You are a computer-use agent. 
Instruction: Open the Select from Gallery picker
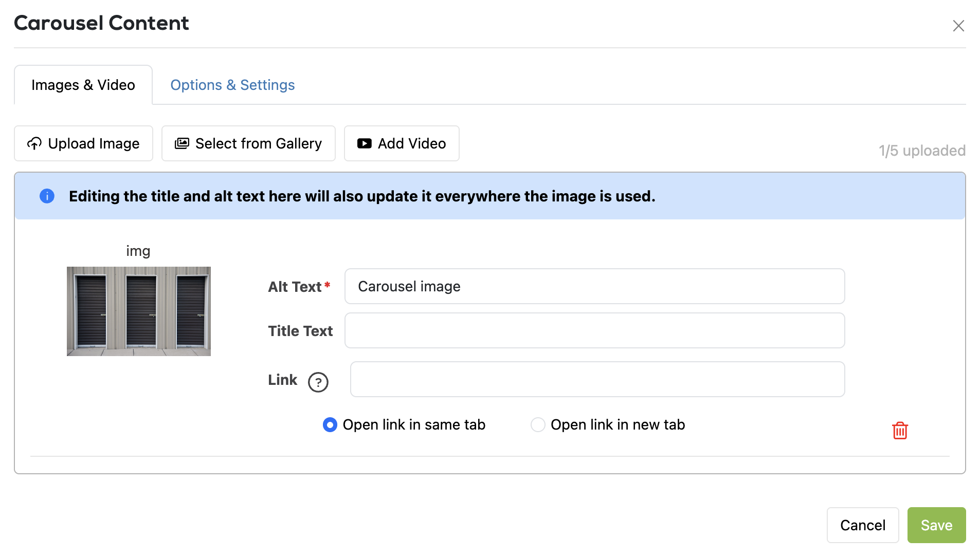pyautogui.click(x=248, y=143)
